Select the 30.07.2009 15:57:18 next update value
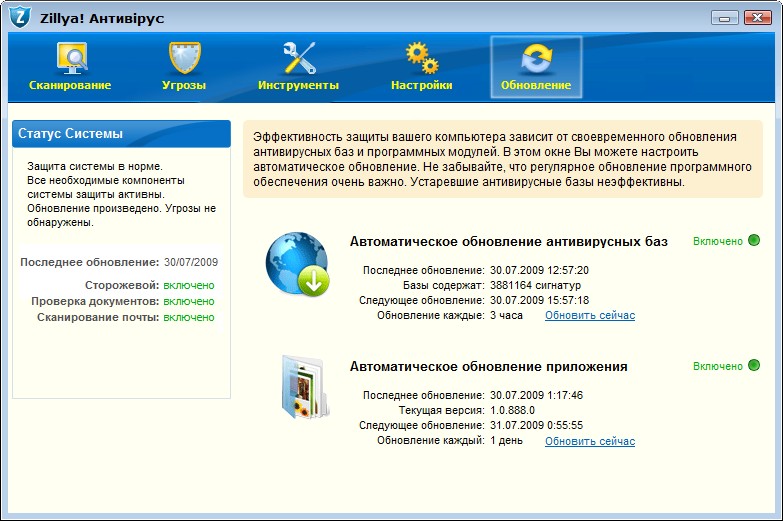The width and height of the screenshot is (783, 521). point(539,300)
